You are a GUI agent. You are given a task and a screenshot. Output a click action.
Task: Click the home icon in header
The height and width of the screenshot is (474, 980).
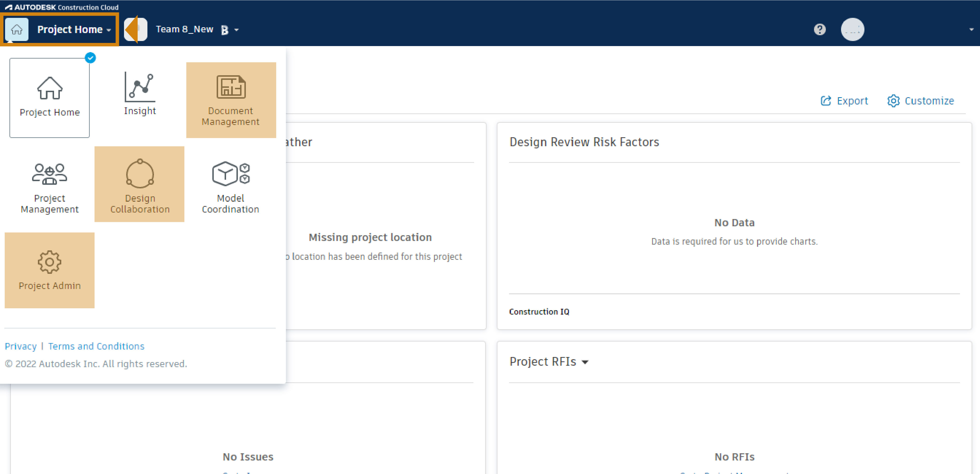point(17,29)
